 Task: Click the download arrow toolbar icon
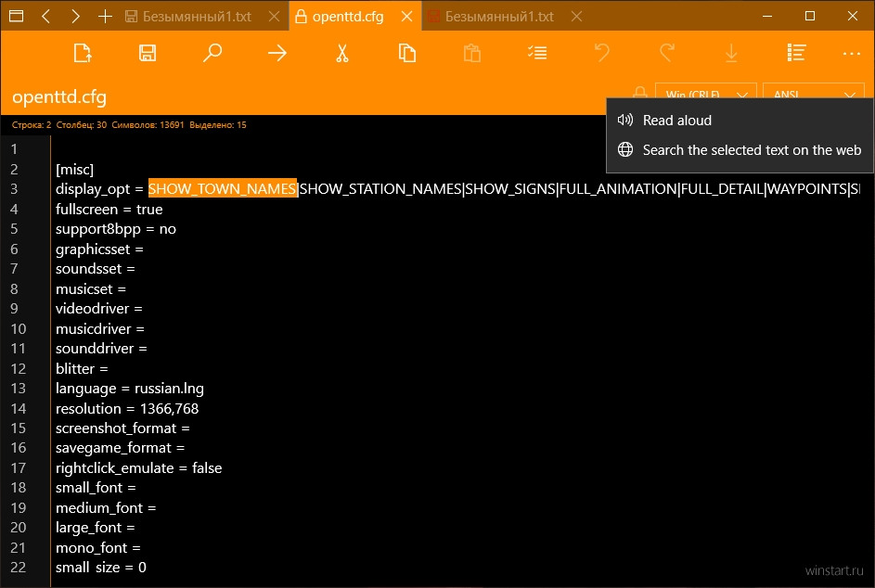click(731, 53)
